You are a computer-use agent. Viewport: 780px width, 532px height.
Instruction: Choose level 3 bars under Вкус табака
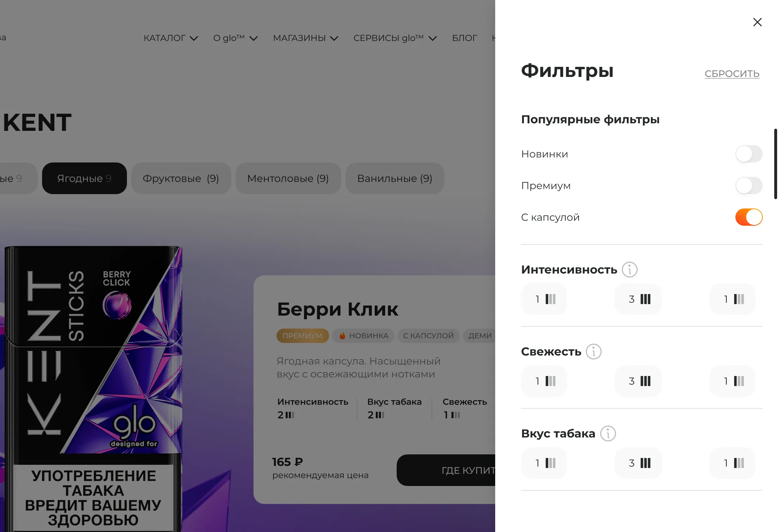[x=638, y=463]
